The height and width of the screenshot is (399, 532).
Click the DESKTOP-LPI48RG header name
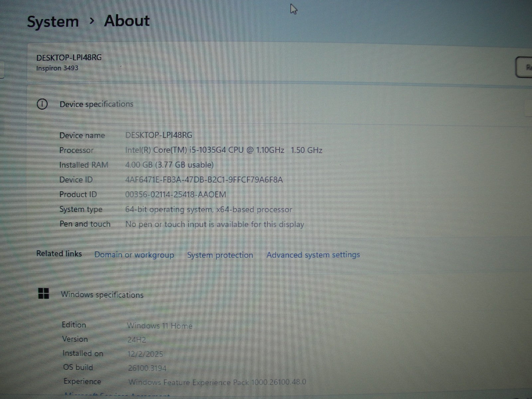(x=69, y=58)
